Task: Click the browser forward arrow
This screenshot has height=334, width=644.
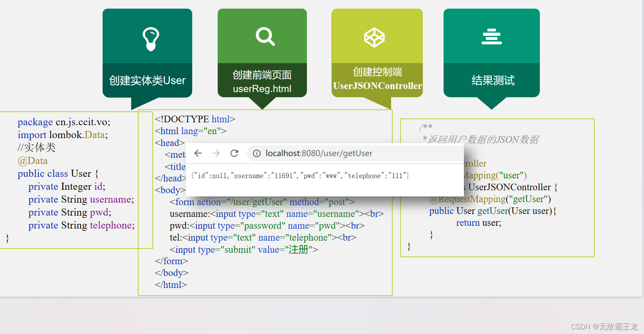Action: pyautogui.click(x=216, y=153)
